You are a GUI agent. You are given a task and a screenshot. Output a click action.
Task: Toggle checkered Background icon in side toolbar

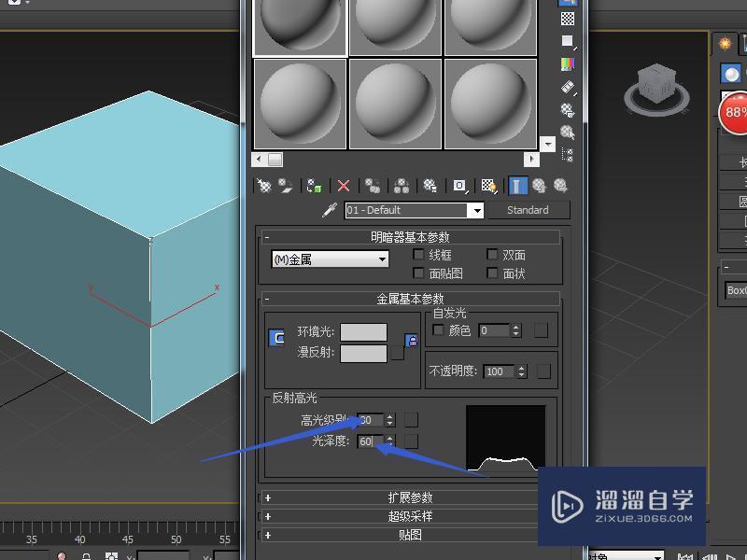point(568,19)
